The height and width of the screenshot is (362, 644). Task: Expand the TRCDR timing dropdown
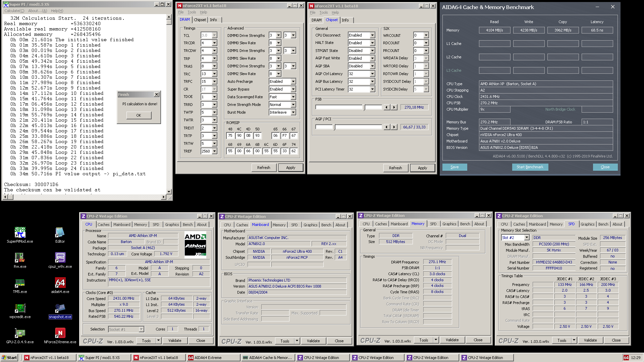coord(214,43)
